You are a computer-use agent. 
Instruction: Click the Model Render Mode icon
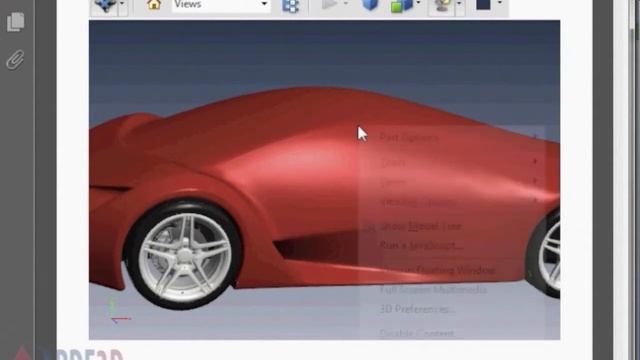point(401,6)
